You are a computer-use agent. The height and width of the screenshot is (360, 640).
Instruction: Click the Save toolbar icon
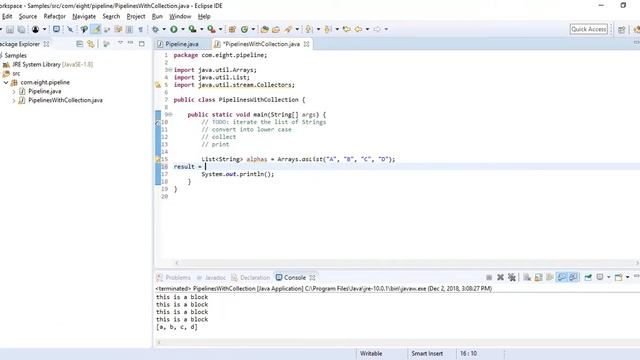point(10,29)
